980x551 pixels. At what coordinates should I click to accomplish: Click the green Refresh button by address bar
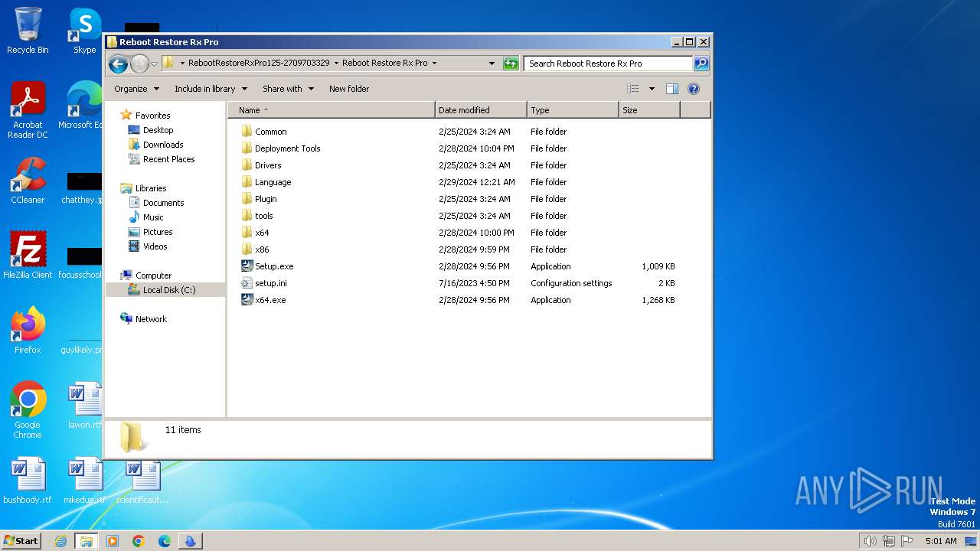pyautogui.click(x=511, y=64)
